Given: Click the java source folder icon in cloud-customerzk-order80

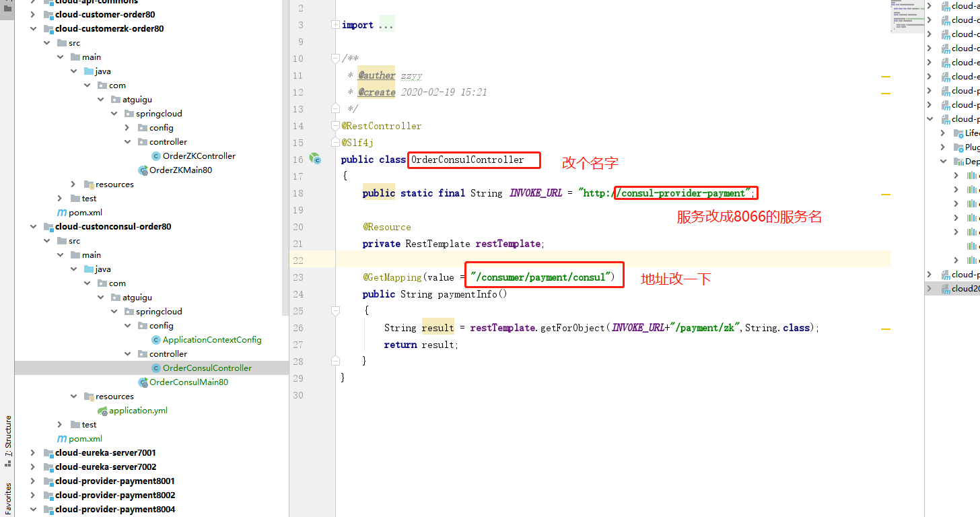Looking at the screenshot, I should click(89, 71).
